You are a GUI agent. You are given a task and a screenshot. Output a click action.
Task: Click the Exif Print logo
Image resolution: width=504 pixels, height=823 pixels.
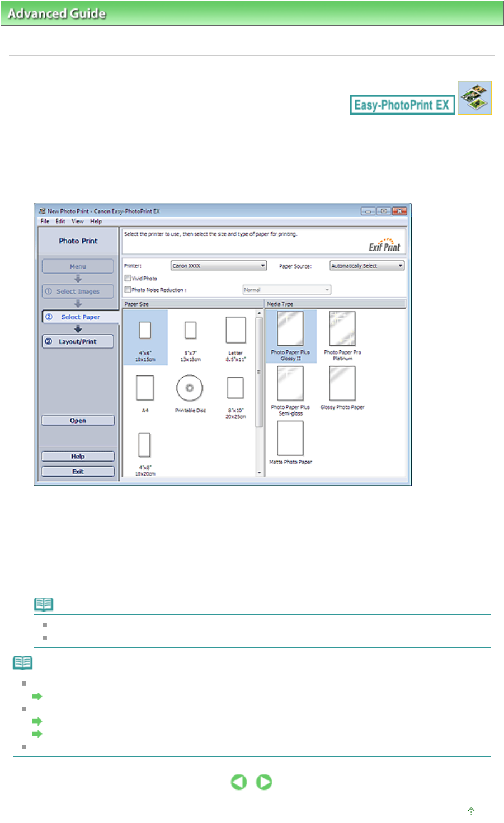click(x=384, y=245)
